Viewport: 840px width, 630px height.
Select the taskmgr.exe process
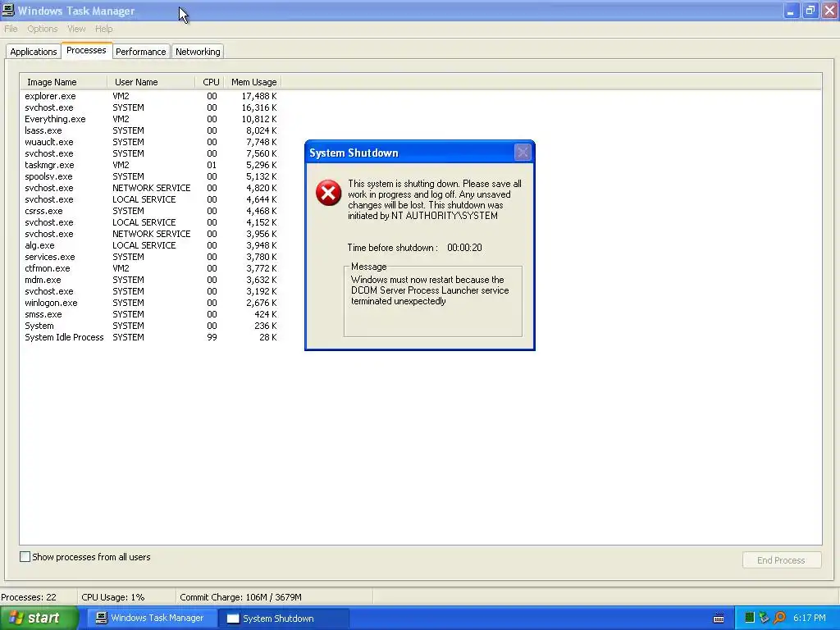point(151,165)
